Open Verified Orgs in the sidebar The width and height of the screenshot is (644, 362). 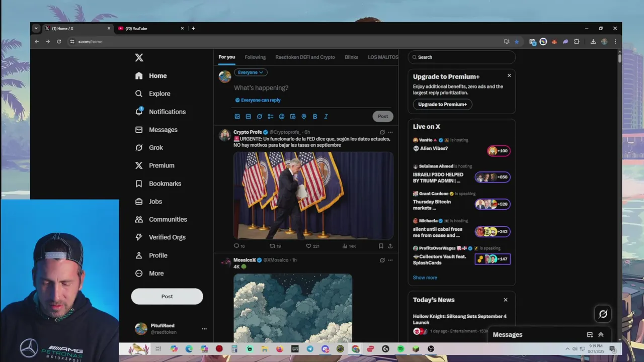click(160, 237)
